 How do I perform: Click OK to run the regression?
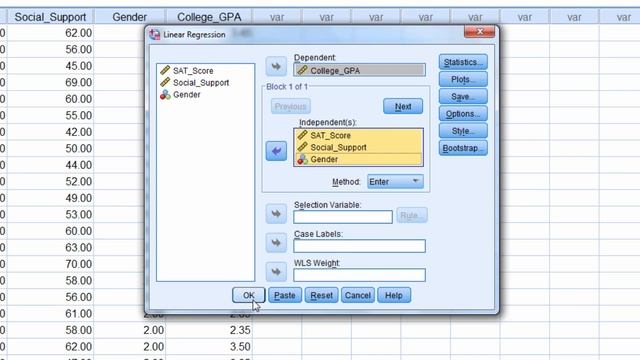click(249, 295)
